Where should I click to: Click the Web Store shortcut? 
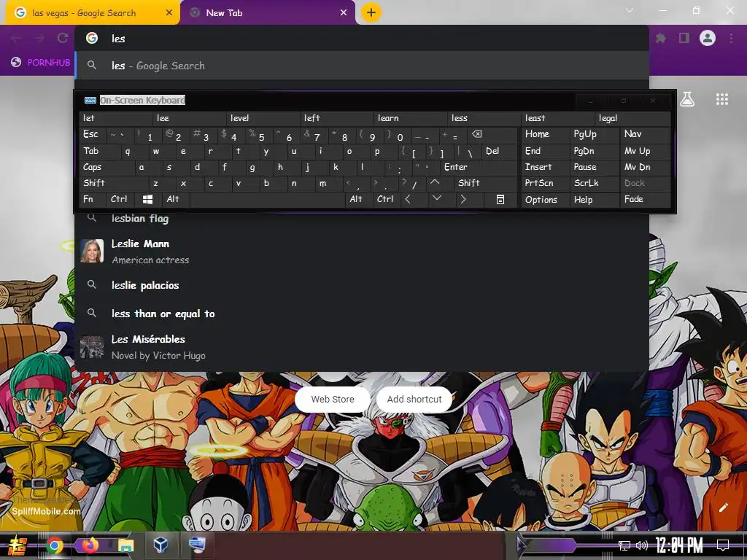[333, 399]
